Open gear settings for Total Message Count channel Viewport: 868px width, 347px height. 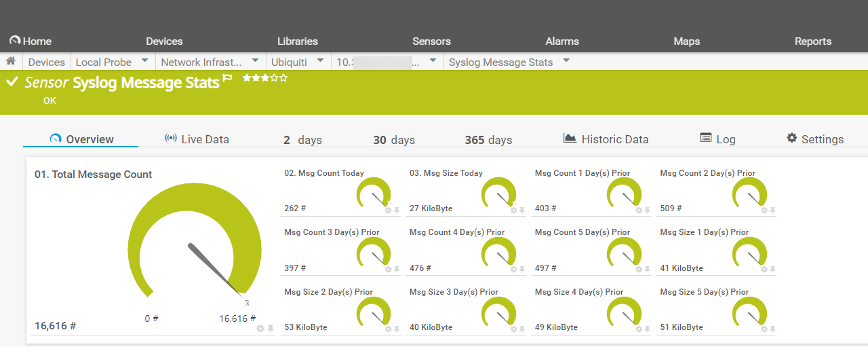260,329
